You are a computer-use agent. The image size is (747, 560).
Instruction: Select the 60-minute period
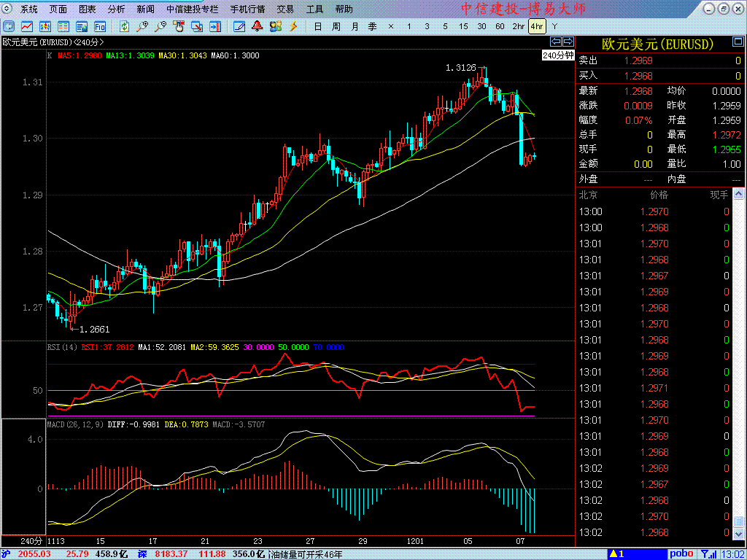pyautogui.click(x=500, y=26)
